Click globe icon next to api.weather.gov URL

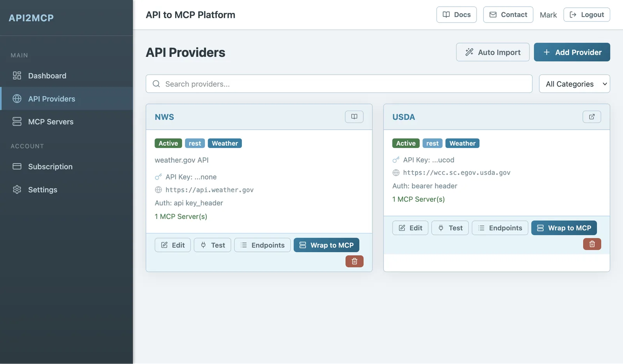[x=158, y=190]
